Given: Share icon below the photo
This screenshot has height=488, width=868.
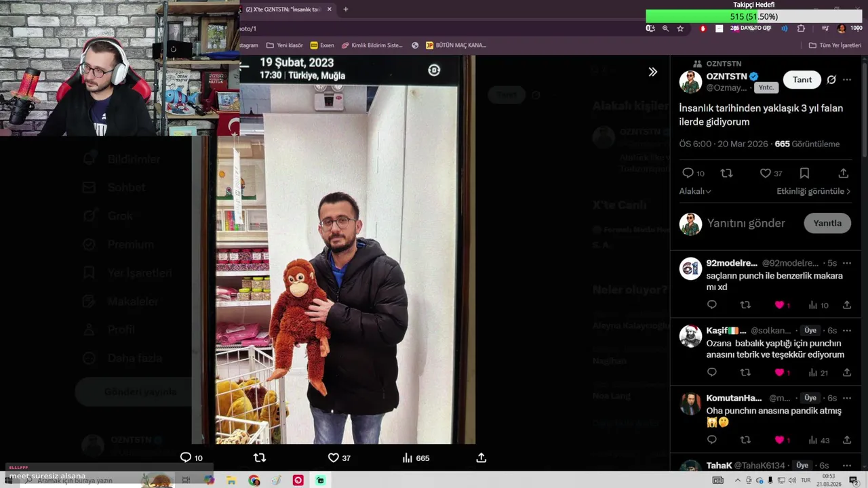Looking at the screenshot, I should [481, 458].
